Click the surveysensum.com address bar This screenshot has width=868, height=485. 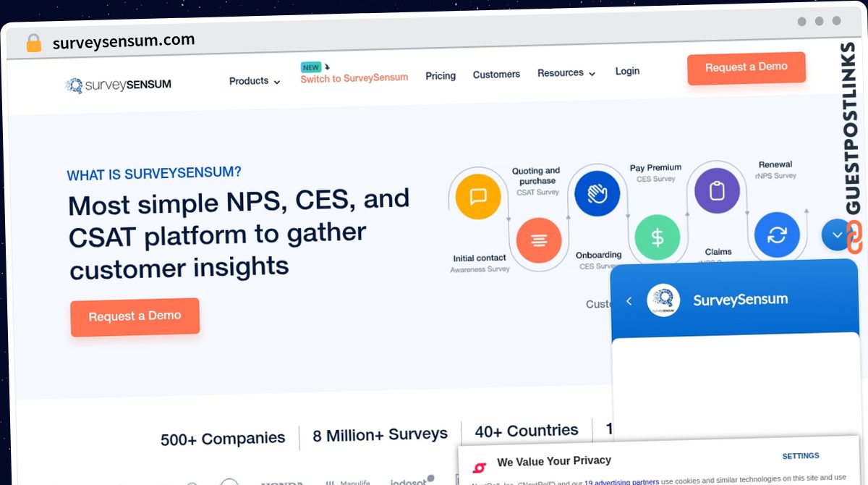coord(124,42)
